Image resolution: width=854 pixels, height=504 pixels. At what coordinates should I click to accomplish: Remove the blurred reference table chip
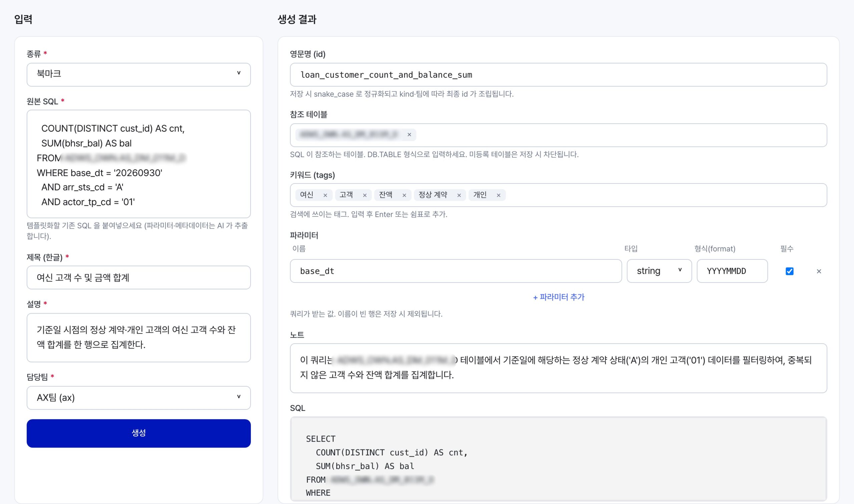pos(409,135)
